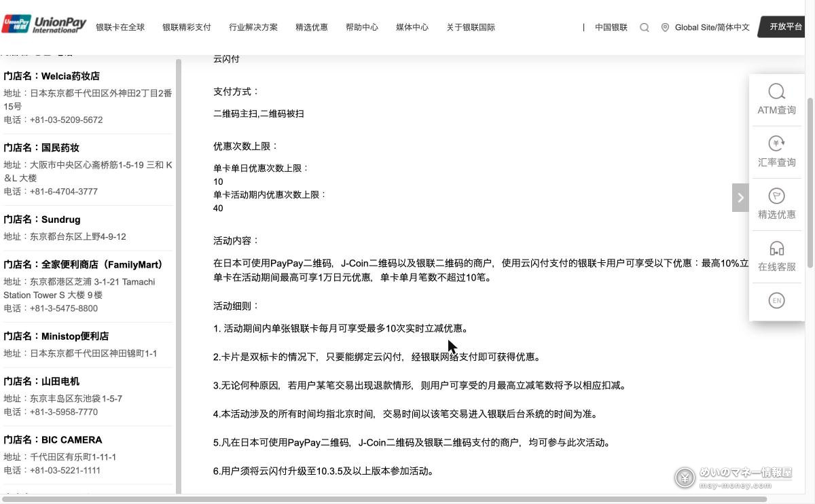
Task: Click the UnionPay International logo
Action: tap(44, 25)
